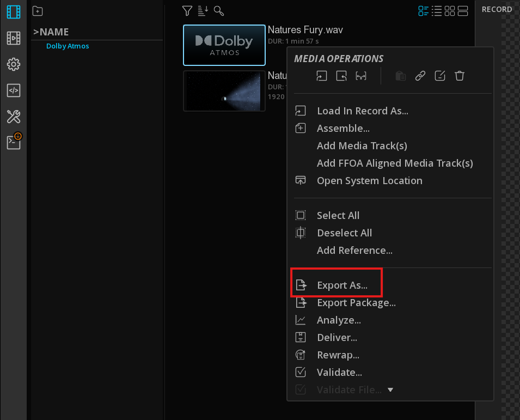Click the link chain icon in Media Operations
The height and width of the screenshot is (420, 520).
click(x=420, y=76)
